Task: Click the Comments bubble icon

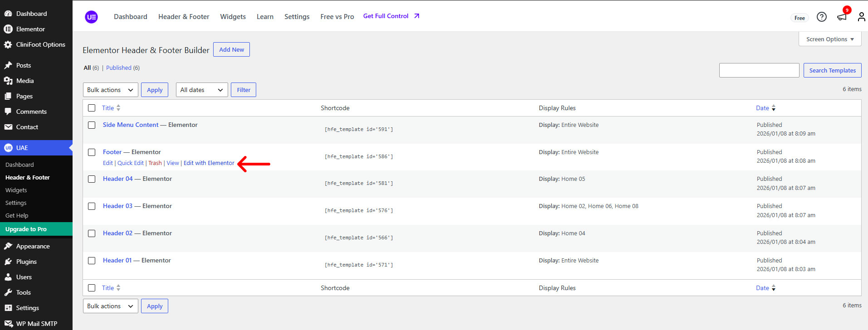Action: click(8, 112)
